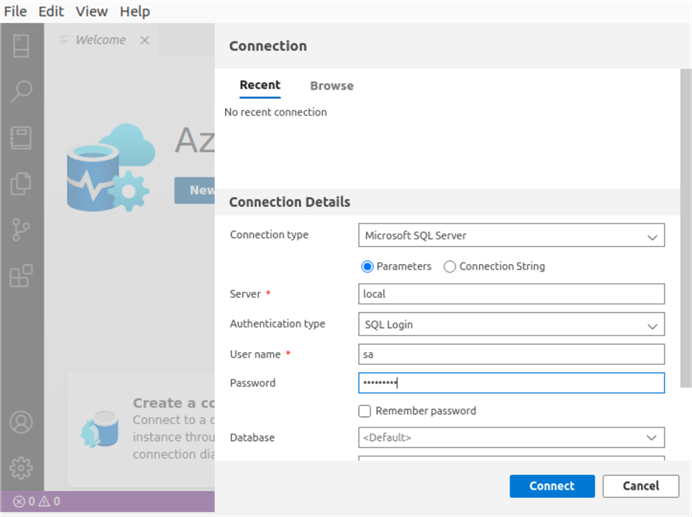692x517 pixels.
Task: Click the Connect button
Action: coord(552,486)
